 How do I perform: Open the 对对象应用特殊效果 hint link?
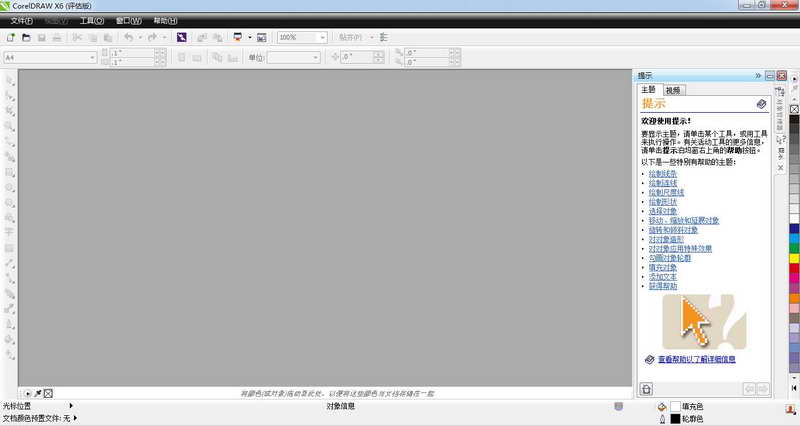click(x=680, y=248)
